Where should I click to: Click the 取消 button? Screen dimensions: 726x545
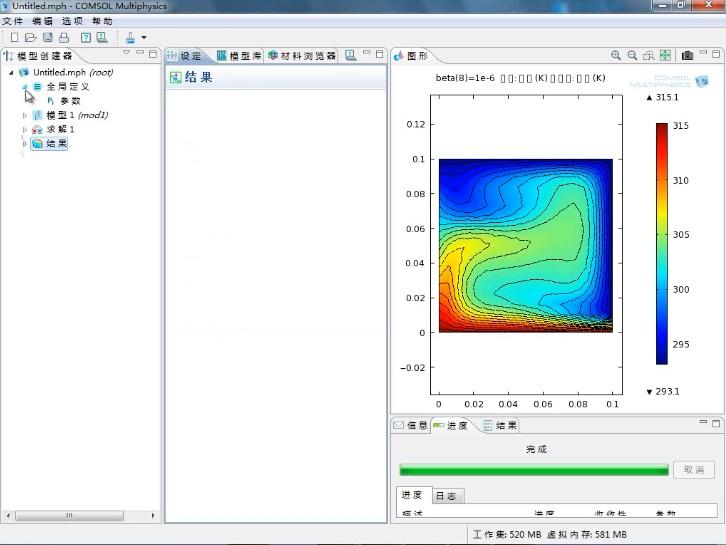pos(694,470)
